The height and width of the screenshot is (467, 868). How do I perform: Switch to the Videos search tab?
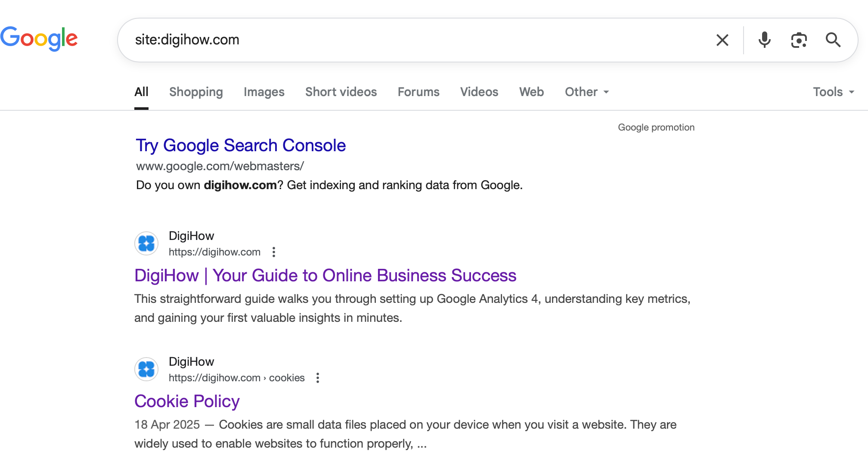coord(479,92)
